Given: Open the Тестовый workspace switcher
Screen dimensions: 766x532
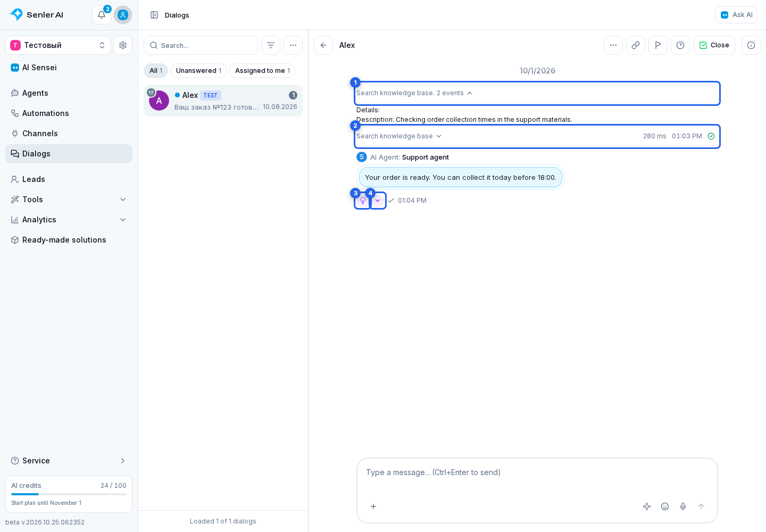Looking at the screenshot, I should tap(58, 45).
